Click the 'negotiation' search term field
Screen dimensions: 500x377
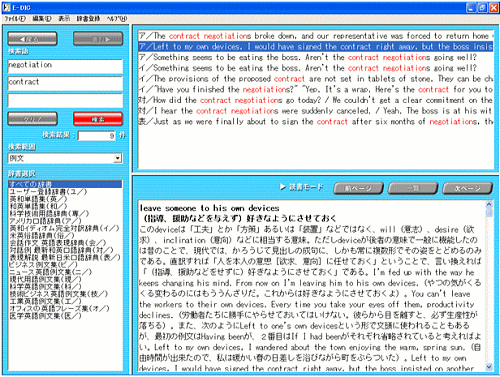pyautogui.click(x=65, y=66)
